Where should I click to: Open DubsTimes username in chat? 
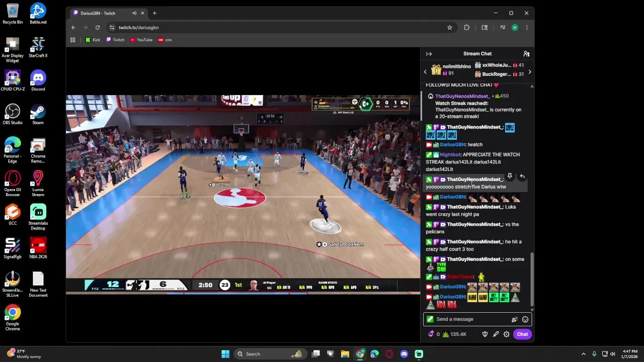coord(460,277)
